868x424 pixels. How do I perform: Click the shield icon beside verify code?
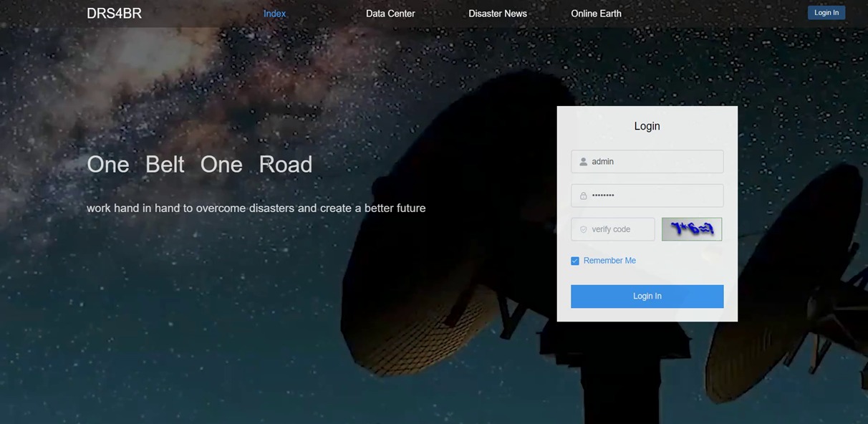click(x=583, y=229)
